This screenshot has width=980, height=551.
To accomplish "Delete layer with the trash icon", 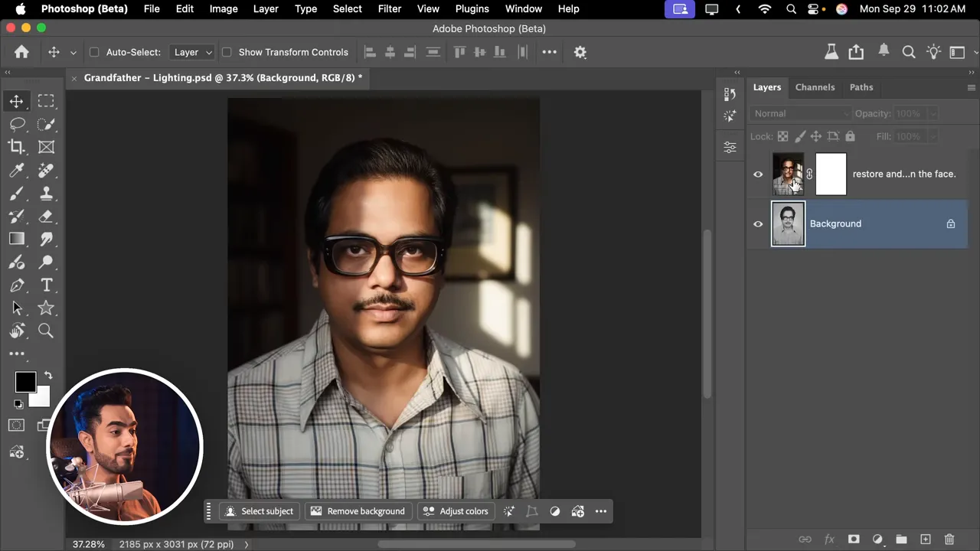I will click(x=949, y=540).
